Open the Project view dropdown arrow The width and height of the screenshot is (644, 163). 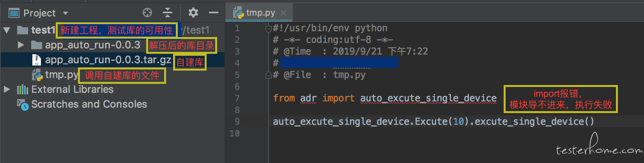click(65, 13)
